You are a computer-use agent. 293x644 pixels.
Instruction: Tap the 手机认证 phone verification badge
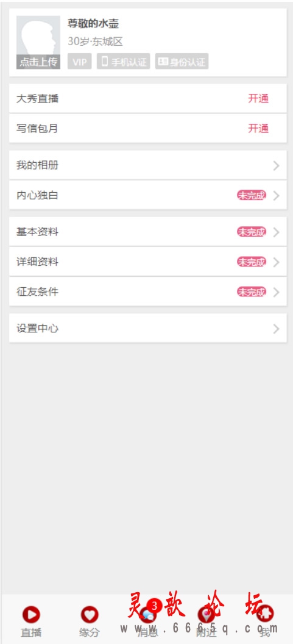[x=124, y=62]
